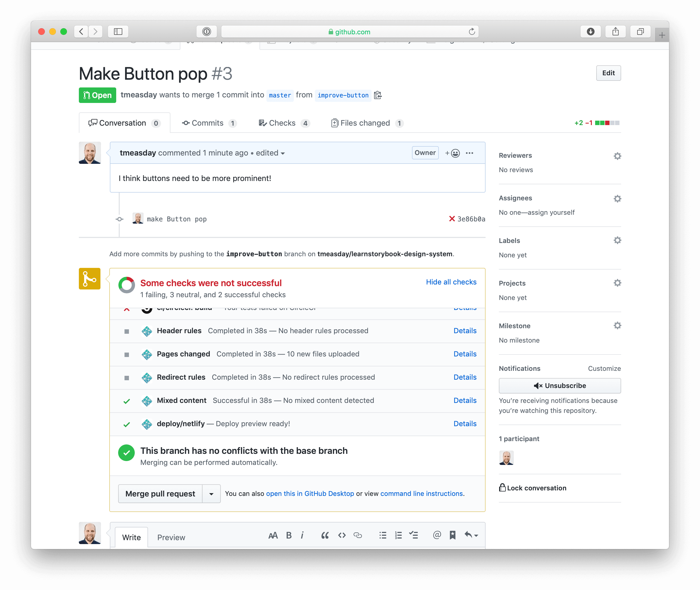The image size is (700, 590).
Task: Click tmeasday's avatar beside the comment
Action: (90, 153)
